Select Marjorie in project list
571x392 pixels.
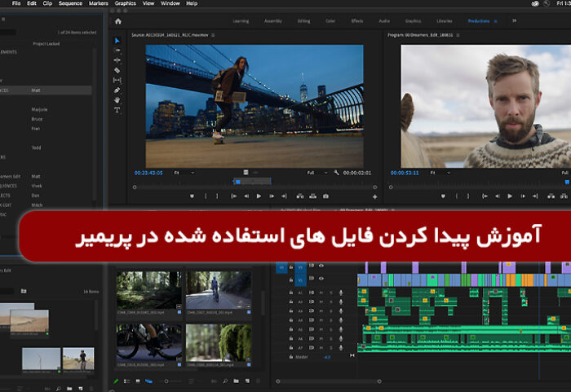[39, 109]
